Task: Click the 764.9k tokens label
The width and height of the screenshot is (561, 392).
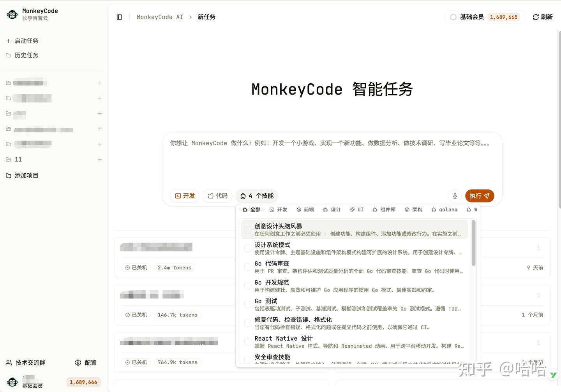Action: point(178,362)
